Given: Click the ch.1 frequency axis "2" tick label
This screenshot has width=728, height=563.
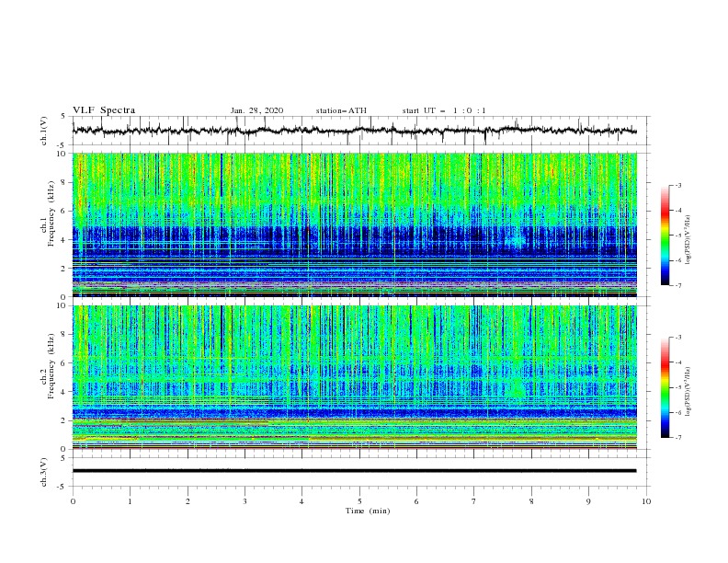Looking at the screenshot, I should 64,269.
